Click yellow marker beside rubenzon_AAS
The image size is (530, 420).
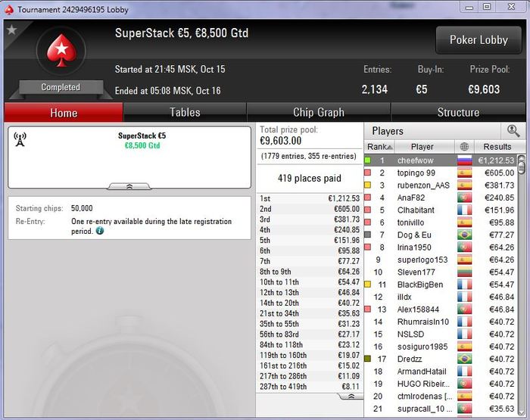367,185
